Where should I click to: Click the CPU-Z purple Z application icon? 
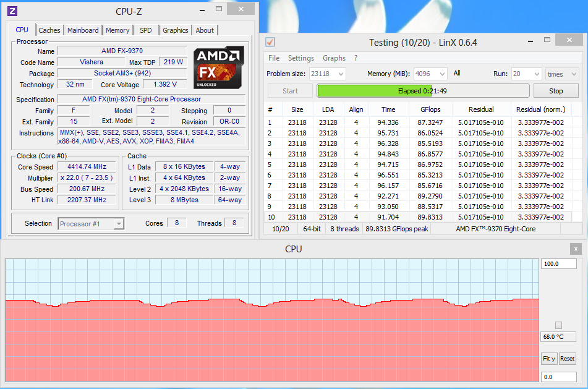point(12,11)
